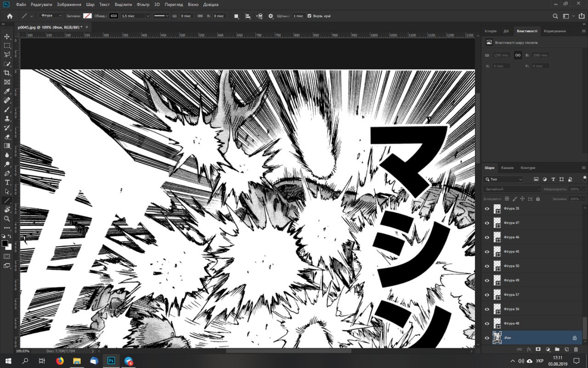588x368 pixels.
Task: Select the Healing Brush tool
Action: (x=7, y=100)
